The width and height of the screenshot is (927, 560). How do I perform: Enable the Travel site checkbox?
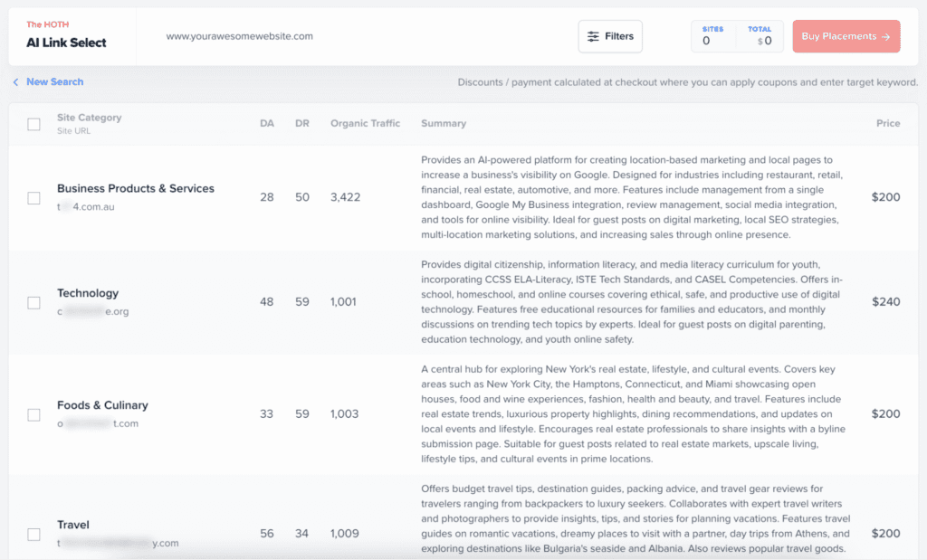[x=33, y=534]
